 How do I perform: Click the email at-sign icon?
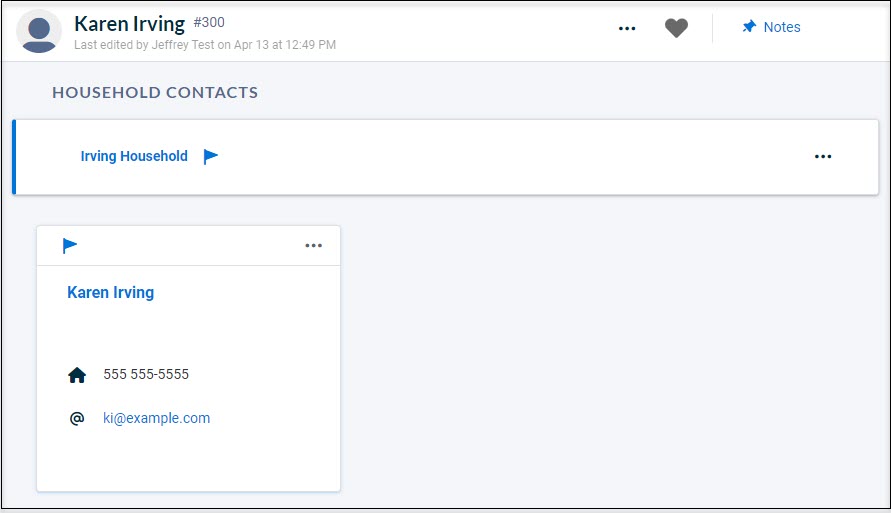pyautogui.click(x=77, y=418)
